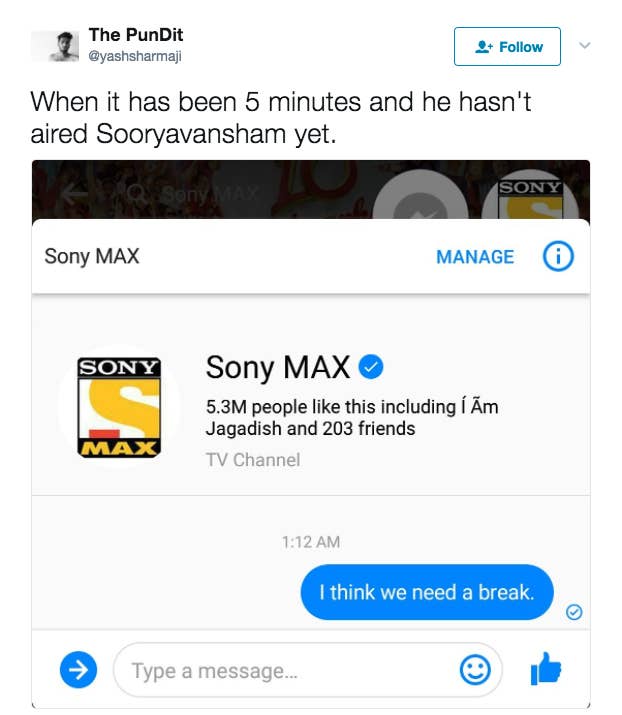
Task: Click the Sony MAX verified badge
Action: pyautogui.click(x=371, y=367)
